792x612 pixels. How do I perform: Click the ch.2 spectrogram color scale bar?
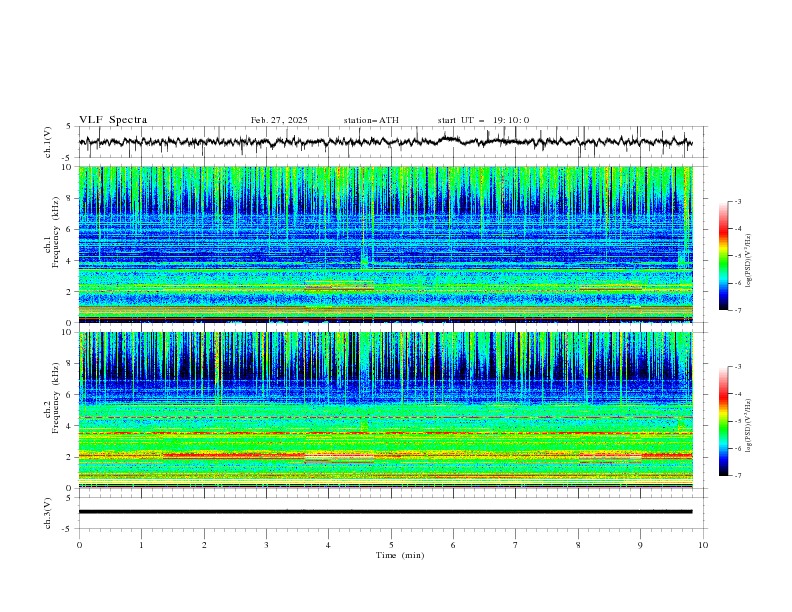coord(724,421)
